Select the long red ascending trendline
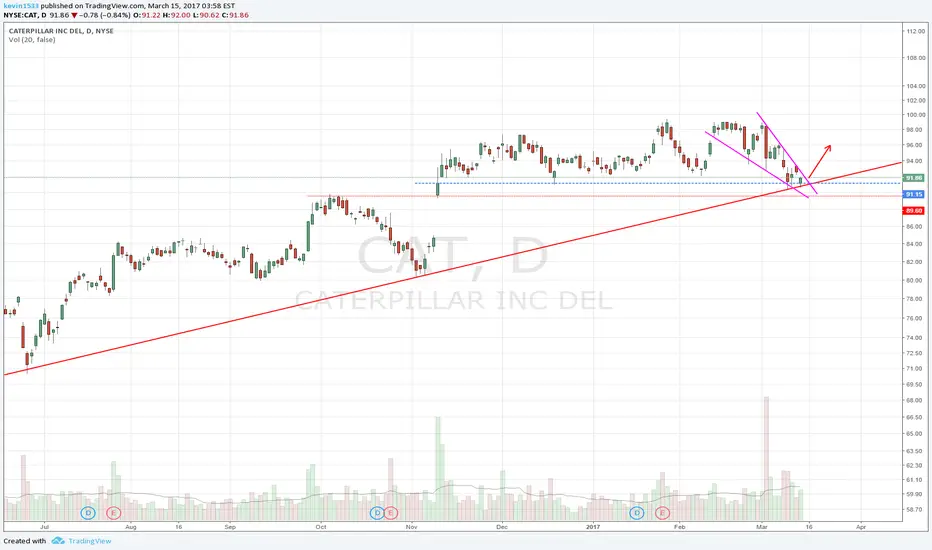Image resolution: width=932 pixels, height=550 pixels. (453, 268)
